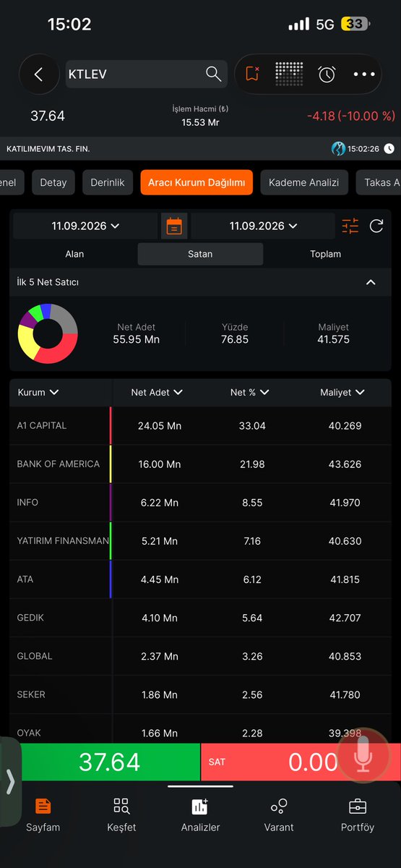The width and height of the screenshot is (401, 868).
Task: Go back with the arrow button
Action: coord(39,75)
